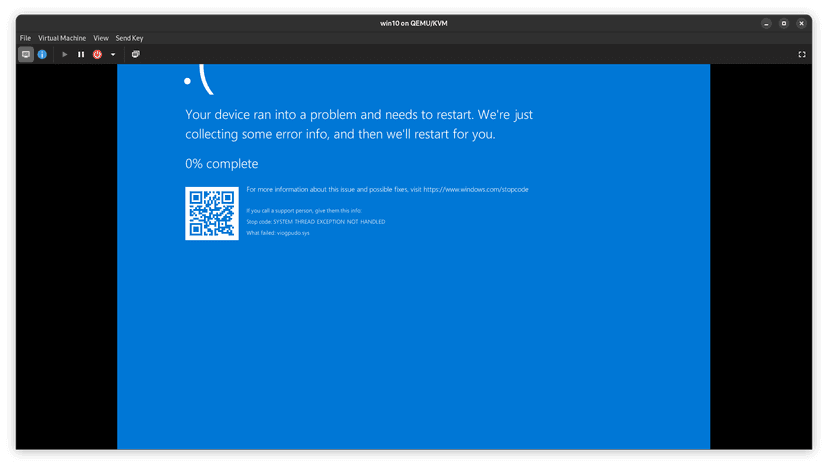The width and height of the screenshot is (828, 467).
Task: Expand the shutdown options dropdown arrow
Action: (113, 54)
